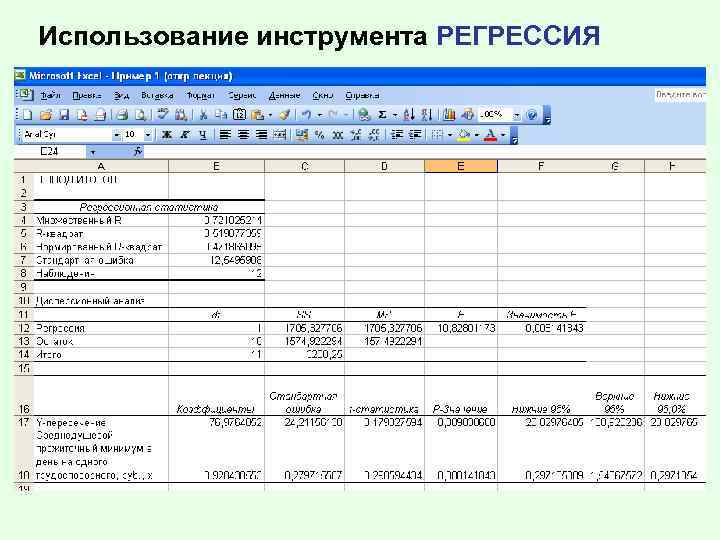Open the Arial Cyr font name dropdown

tap(117, 135)
